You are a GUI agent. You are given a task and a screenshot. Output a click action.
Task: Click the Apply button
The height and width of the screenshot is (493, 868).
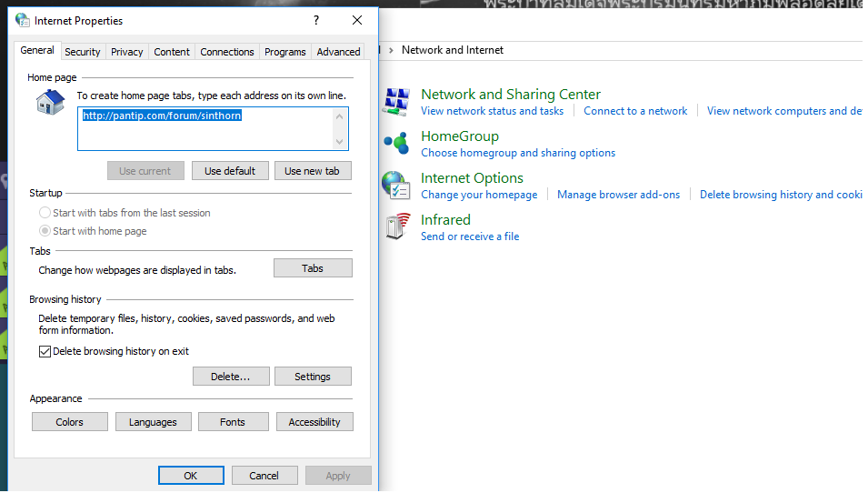338,476
